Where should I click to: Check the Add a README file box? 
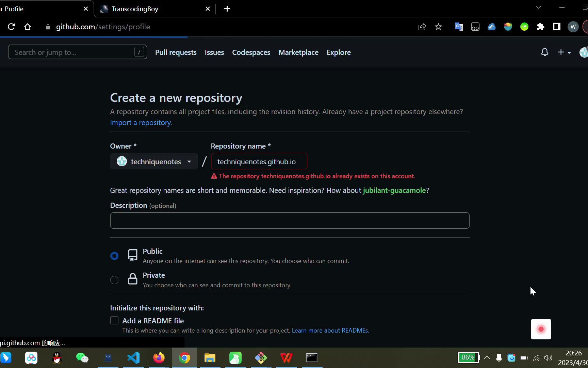(x=114, y=320)
